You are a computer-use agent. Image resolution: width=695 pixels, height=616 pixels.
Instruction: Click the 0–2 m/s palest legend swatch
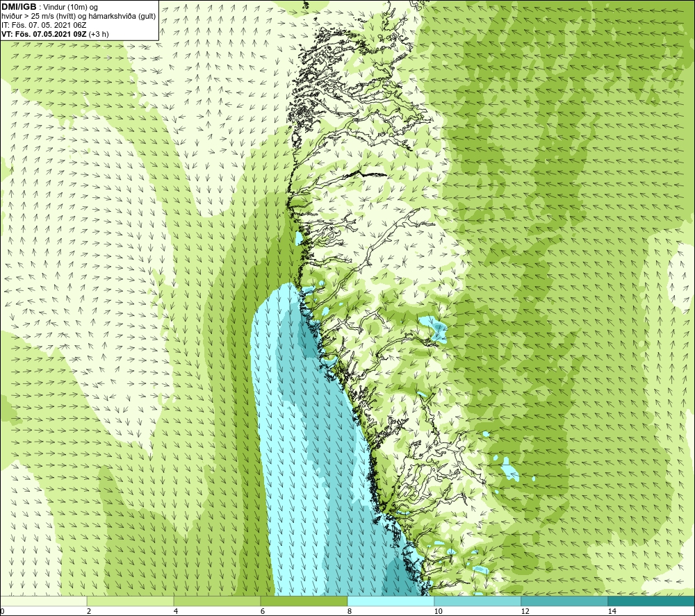point(43,601)
